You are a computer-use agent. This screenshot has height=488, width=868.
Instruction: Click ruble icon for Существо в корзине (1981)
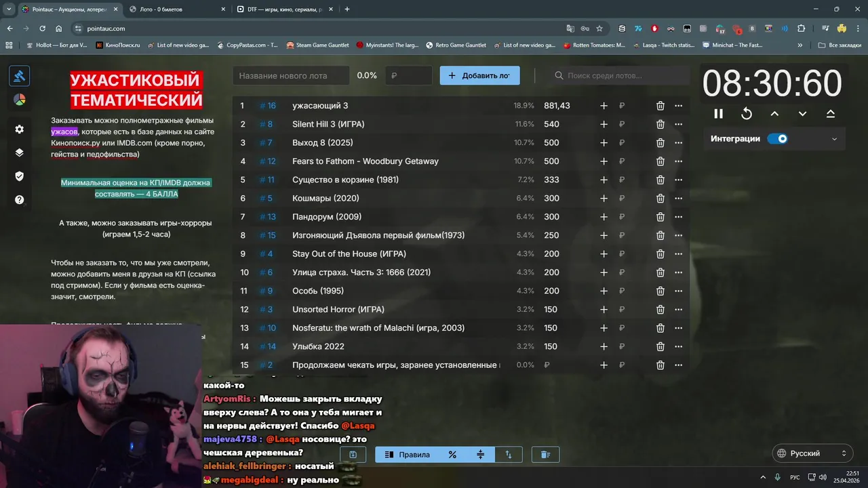click(x=622, y=180)
